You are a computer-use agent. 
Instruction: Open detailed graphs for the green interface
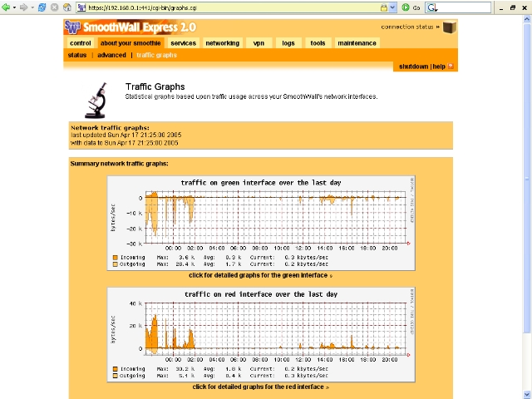(x=260, y=275)
